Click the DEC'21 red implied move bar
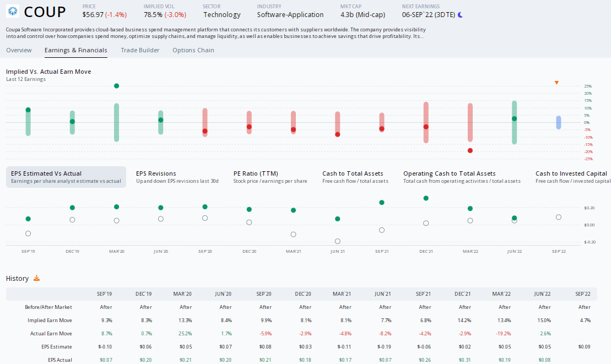The image size is (611, 364). coord(426,122)
